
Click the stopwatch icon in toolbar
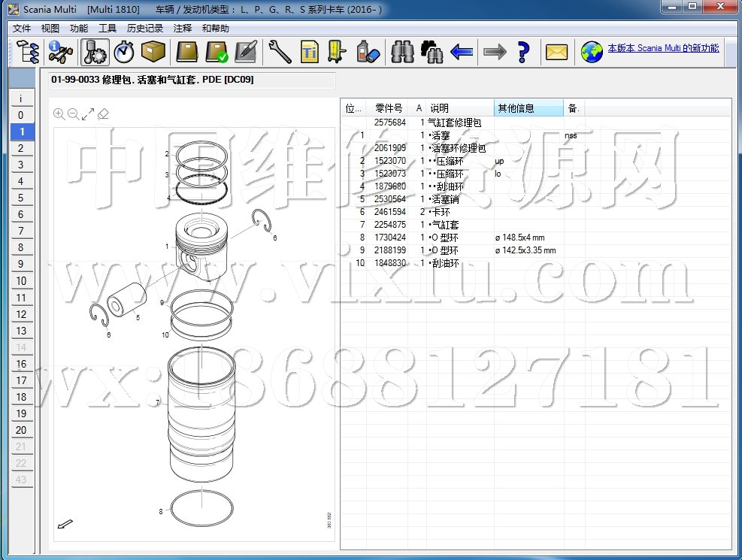click(x=124, y=52)
